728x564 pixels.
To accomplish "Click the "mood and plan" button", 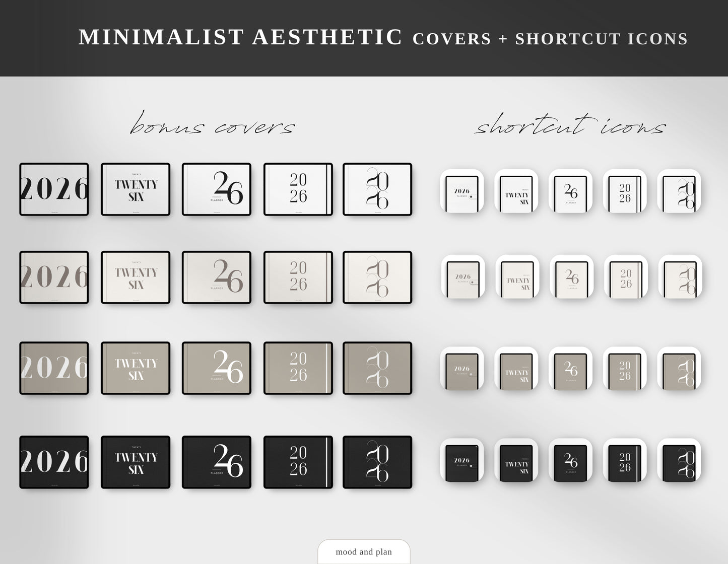I will coord(364,552).
